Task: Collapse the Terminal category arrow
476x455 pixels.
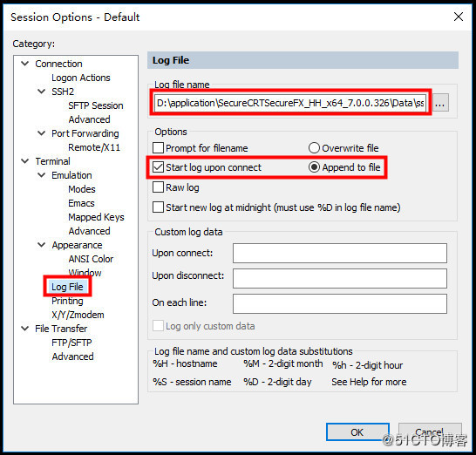Action: point(25,161)
